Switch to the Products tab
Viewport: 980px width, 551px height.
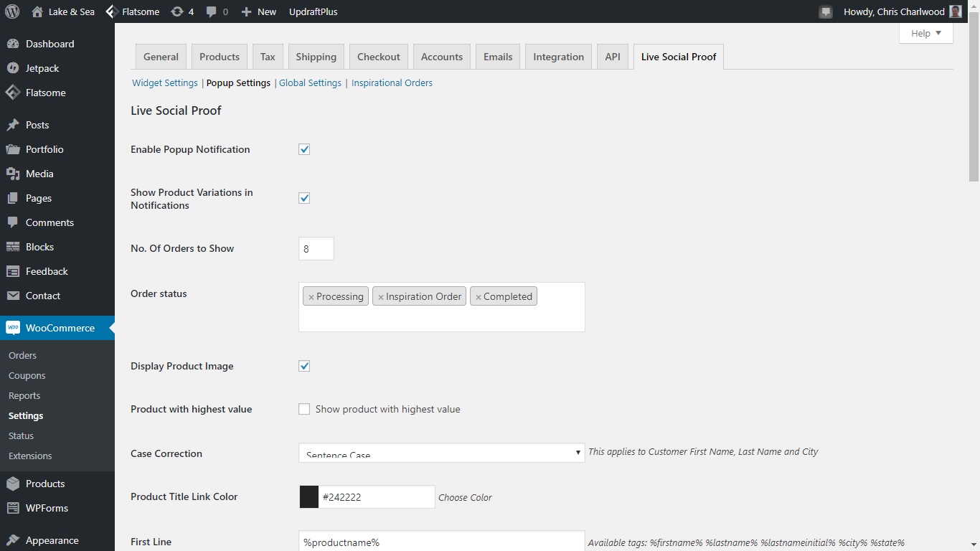[220, 57]
